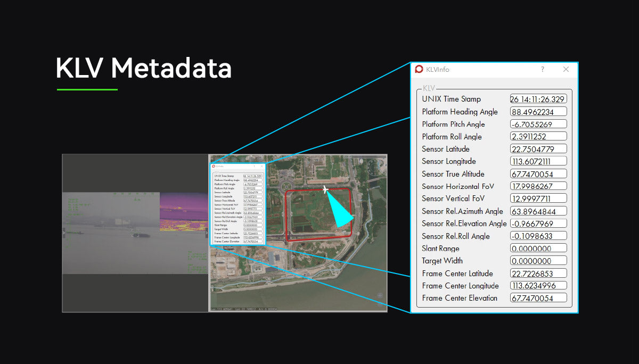Open help via the question mark on KLVInfo
Viewport: 639px width, 364px height.
(542, 69)
